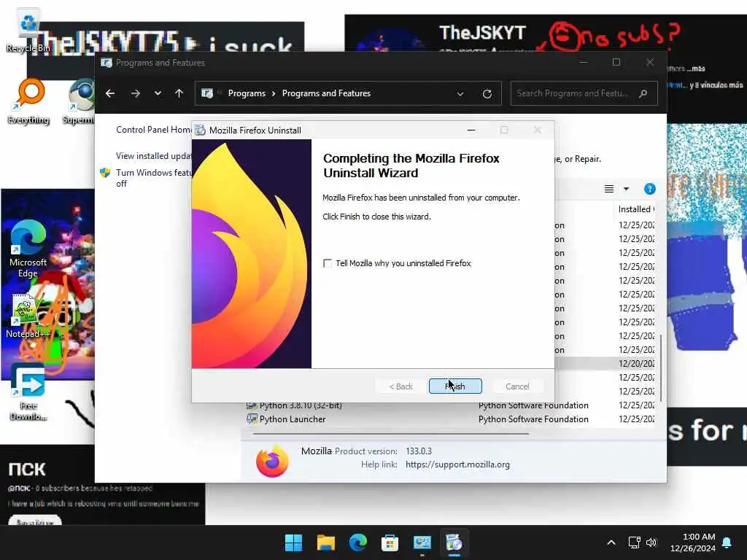
Task: Click the view options list icon
Action: [x=609, y=189]
